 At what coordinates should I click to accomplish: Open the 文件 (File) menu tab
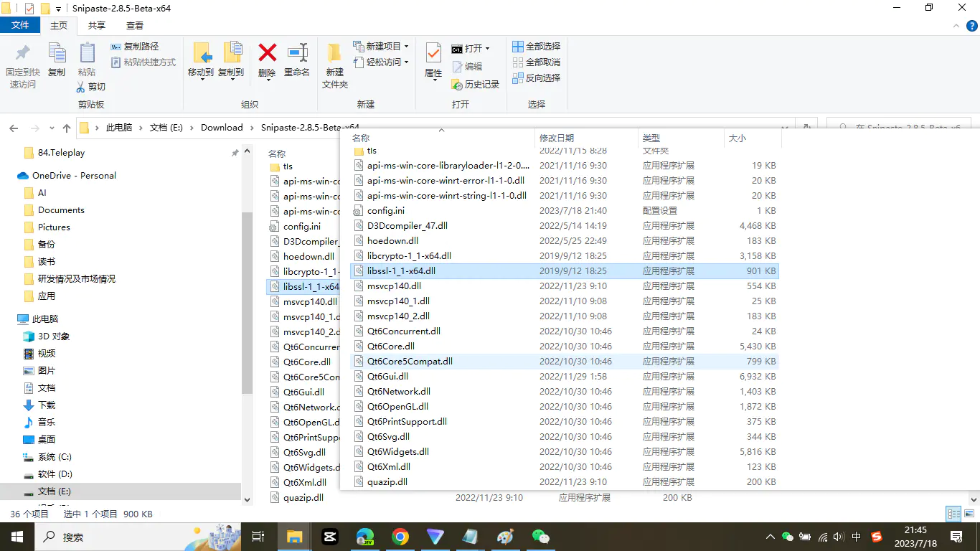21,25
